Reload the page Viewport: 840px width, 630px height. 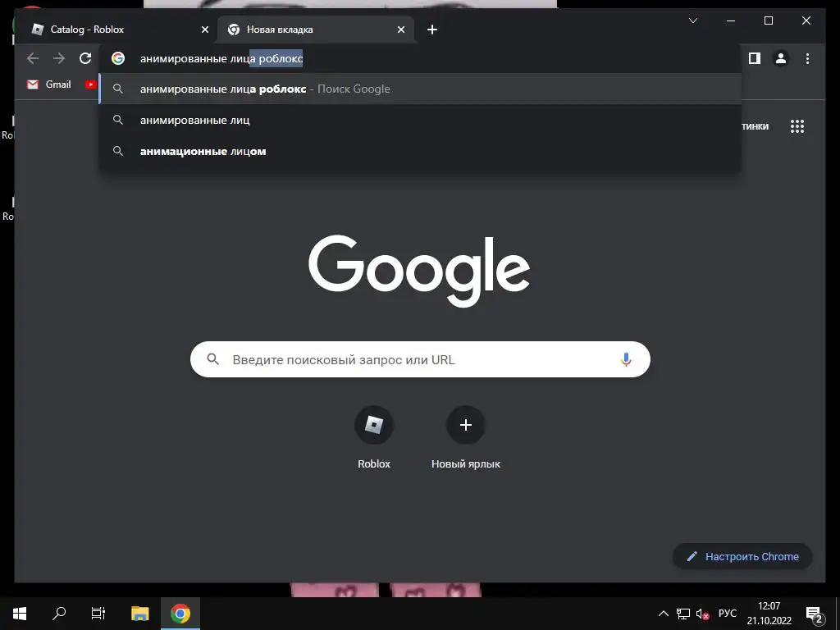coord(85,58)
